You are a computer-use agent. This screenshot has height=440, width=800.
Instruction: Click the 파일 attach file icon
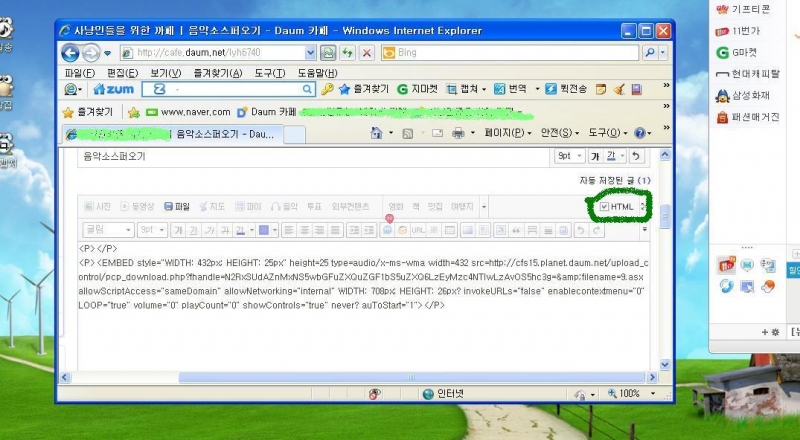pyautogui.click(x=177, y=206)
